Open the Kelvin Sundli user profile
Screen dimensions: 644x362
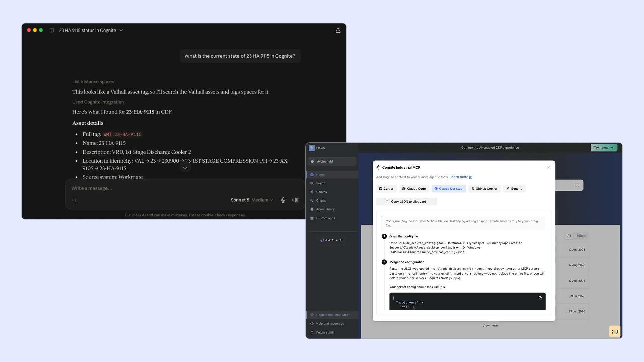(332, 333)
